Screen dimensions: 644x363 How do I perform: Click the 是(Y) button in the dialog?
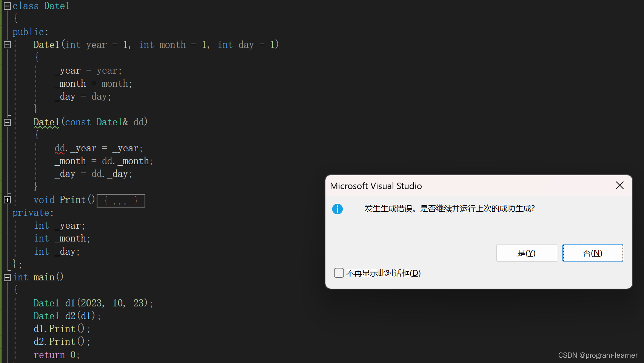[527, 253]
